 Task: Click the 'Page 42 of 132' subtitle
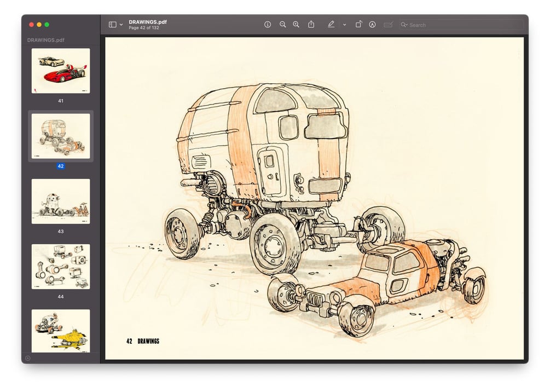click(x=144, y=28)
